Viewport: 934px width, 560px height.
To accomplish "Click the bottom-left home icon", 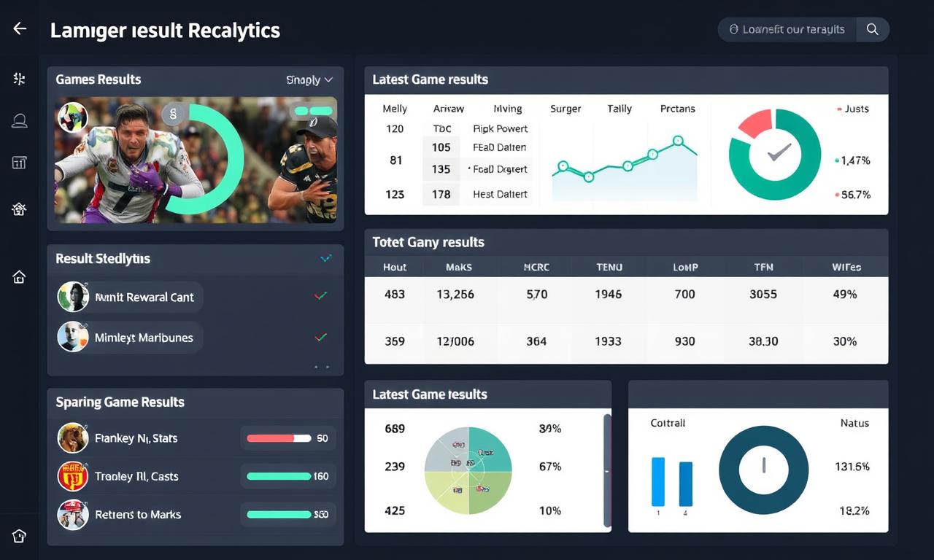I will tap(20, 536).
